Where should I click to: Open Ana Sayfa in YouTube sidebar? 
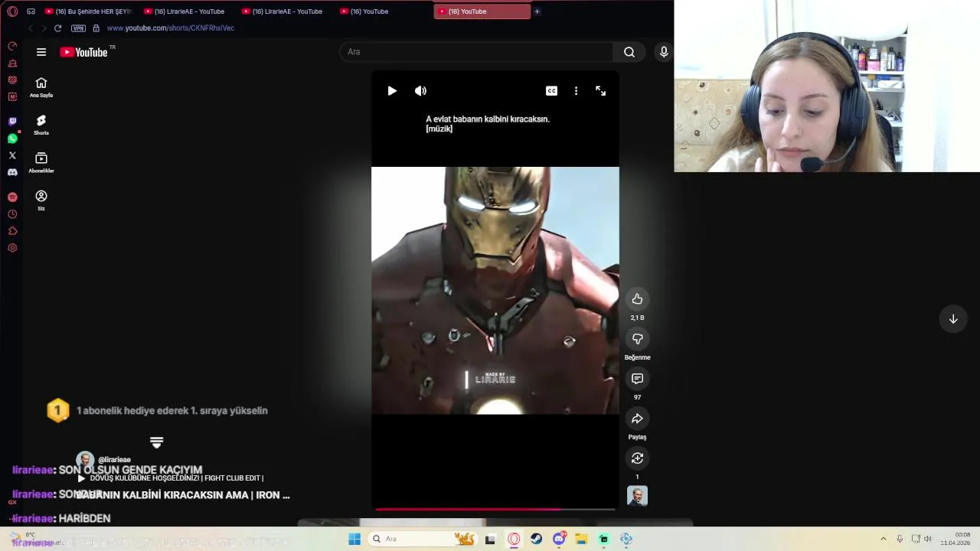(x=41, y=87)
